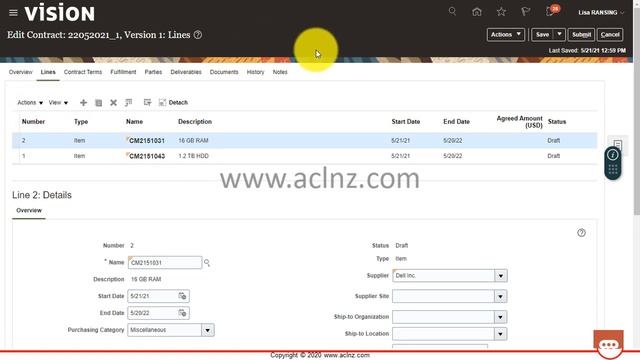Switch to the Documents tab
The height and width of the screenshot is (360, 640).
pyautogui.click(x=224, y=72)
